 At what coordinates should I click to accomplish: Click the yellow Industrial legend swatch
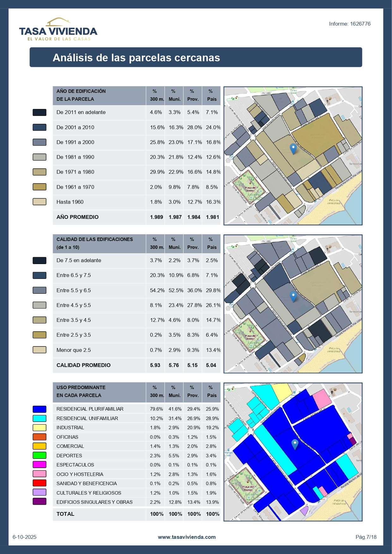tap(39, 428)
